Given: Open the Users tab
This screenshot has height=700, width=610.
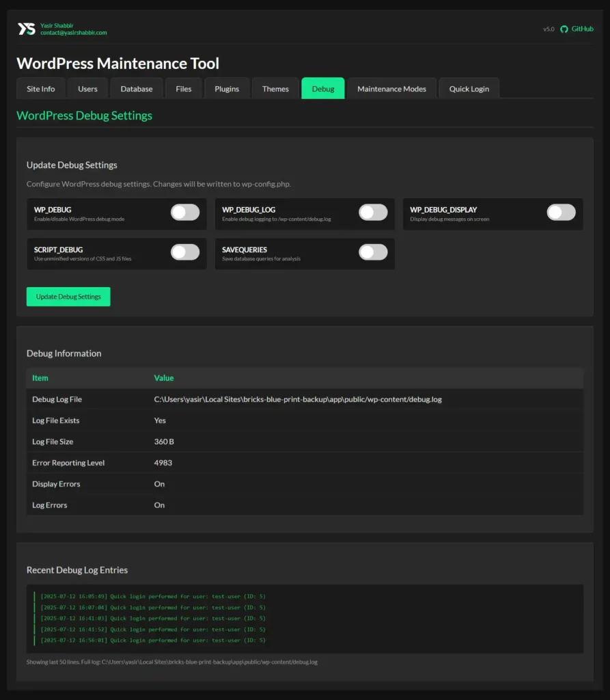Looking at the screenshot, I should click(87, 88).
